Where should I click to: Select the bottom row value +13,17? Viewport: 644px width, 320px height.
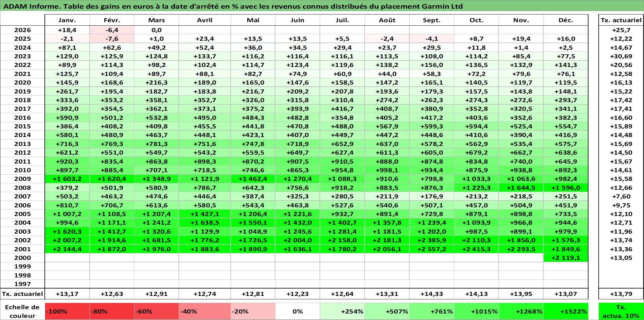pyautogui.click(x=67, y=294)
